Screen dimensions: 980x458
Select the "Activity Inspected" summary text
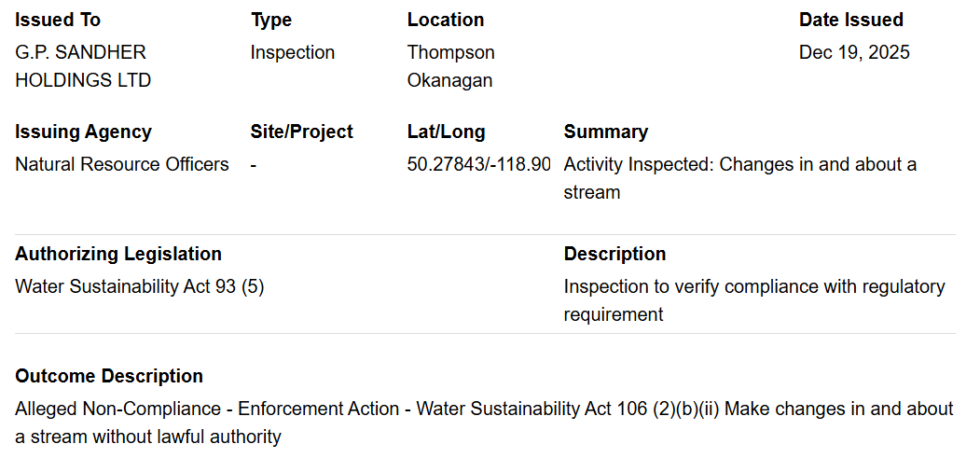(x=739, y=178)
